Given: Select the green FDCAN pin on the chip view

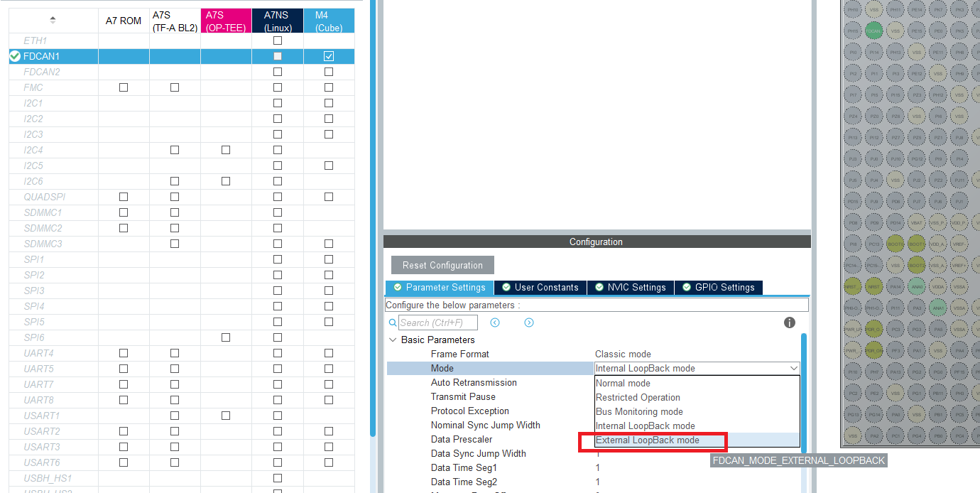Looking at the screenshot, I should pyautogui.click(x=874, y=31).
